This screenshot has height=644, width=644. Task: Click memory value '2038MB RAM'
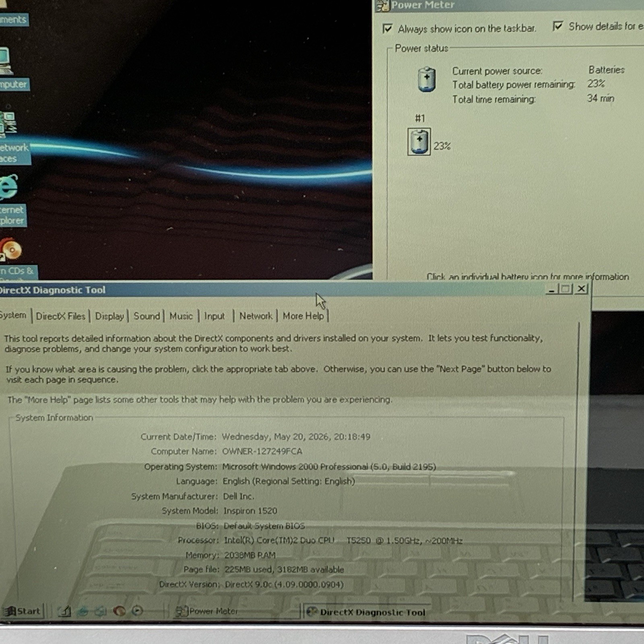coord(250,555)
